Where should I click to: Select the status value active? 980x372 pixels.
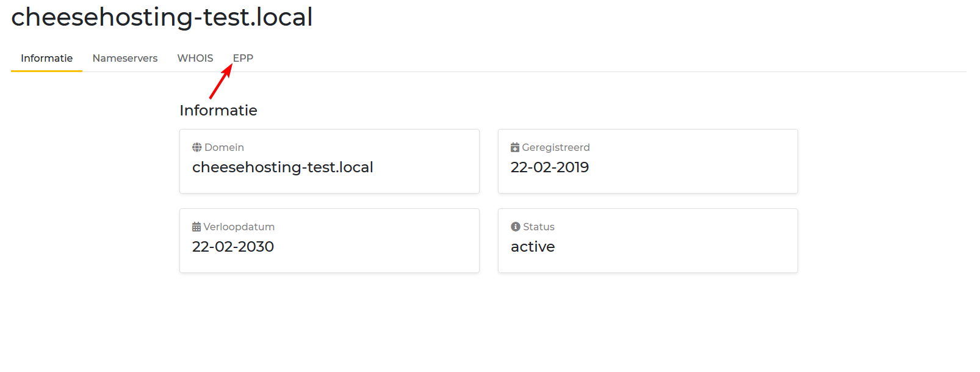(x=533, y=247)
